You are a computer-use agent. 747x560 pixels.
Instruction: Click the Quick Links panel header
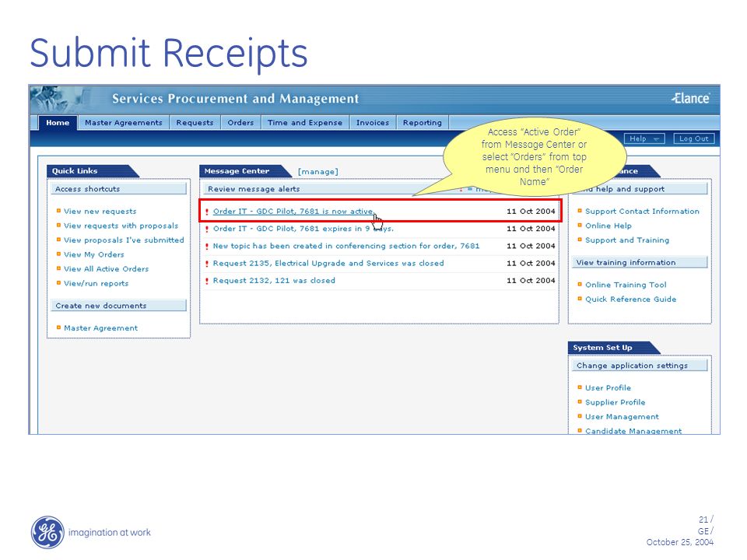pyautogui.click(x=93, y=171)
